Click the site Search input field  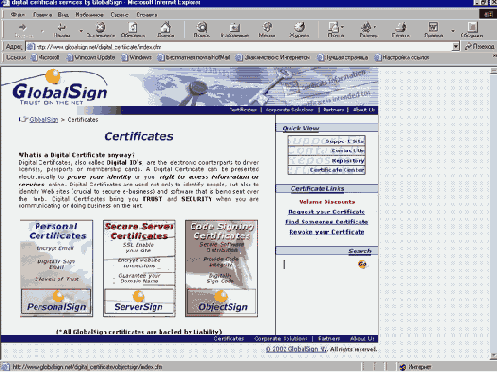318,264
